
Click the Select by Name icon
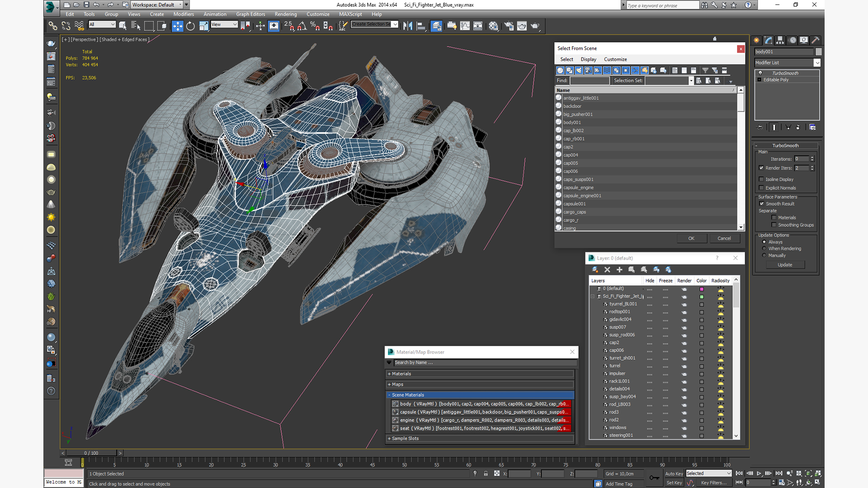point(135,26)
